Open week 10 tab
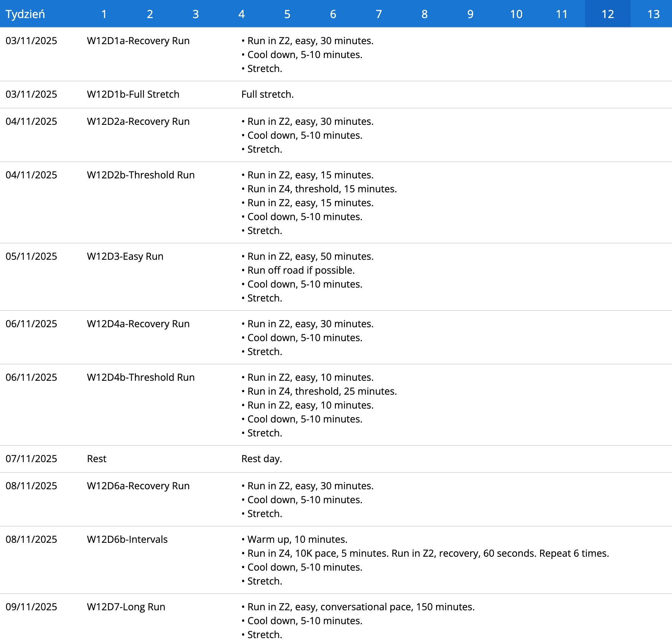The image size is (672, 644). [516, 14]
